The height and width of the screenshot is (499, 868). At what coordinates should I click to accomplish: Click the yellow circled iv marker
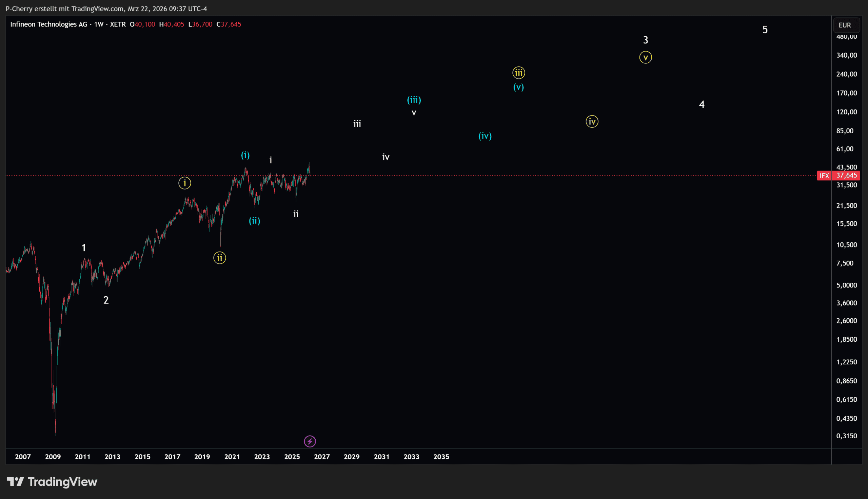coord(592,121)
